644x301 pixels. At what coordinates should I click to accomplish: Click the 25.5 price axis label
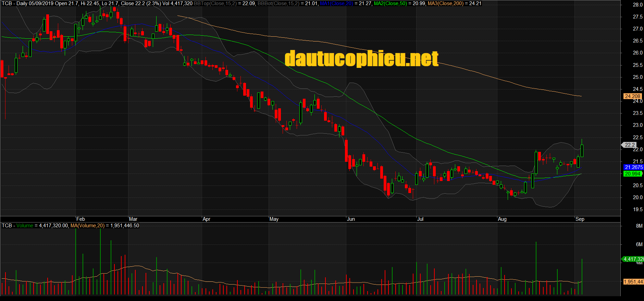(637, 65)
